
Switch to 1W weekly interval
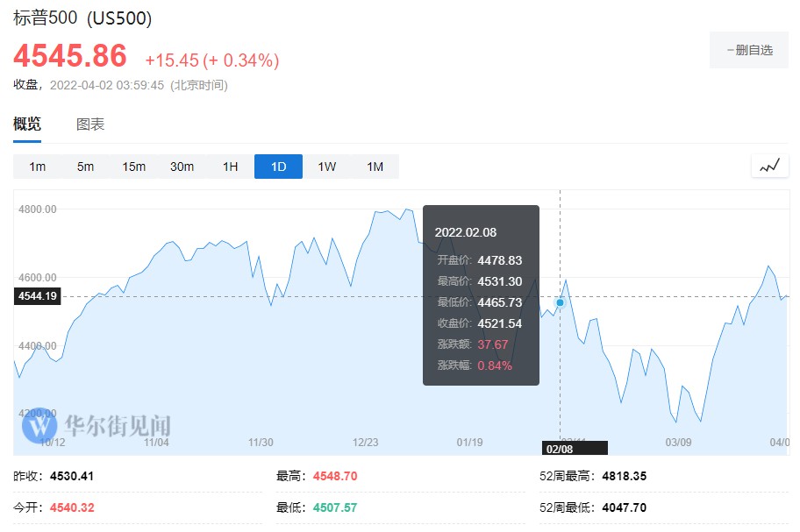(326, 167)
